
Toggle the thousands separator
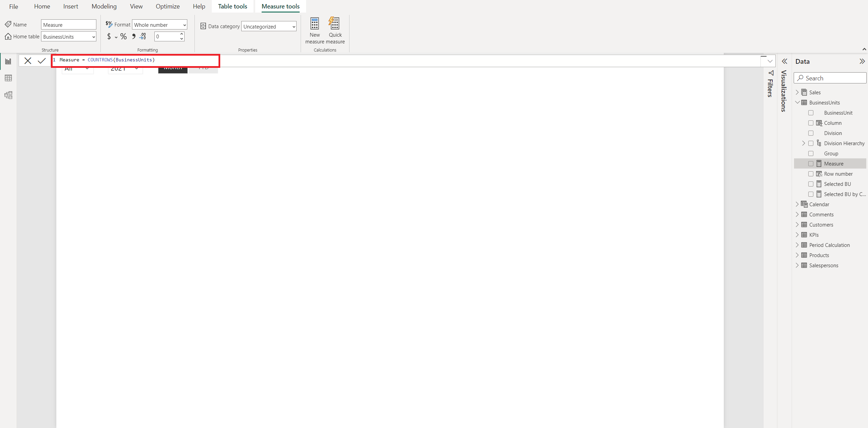tap(133, 37)
